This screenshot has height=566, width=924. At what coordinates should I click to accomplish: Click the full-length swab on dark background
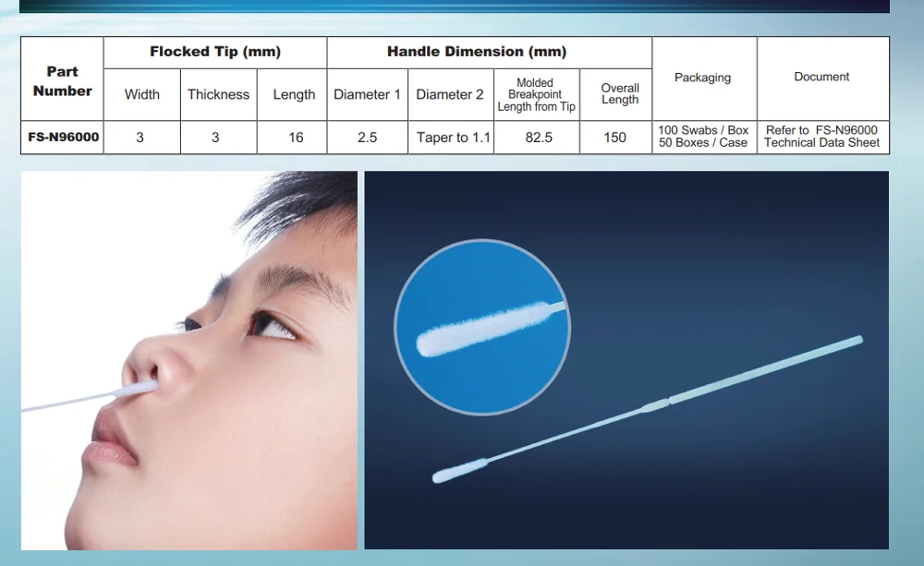pos(647,408)
